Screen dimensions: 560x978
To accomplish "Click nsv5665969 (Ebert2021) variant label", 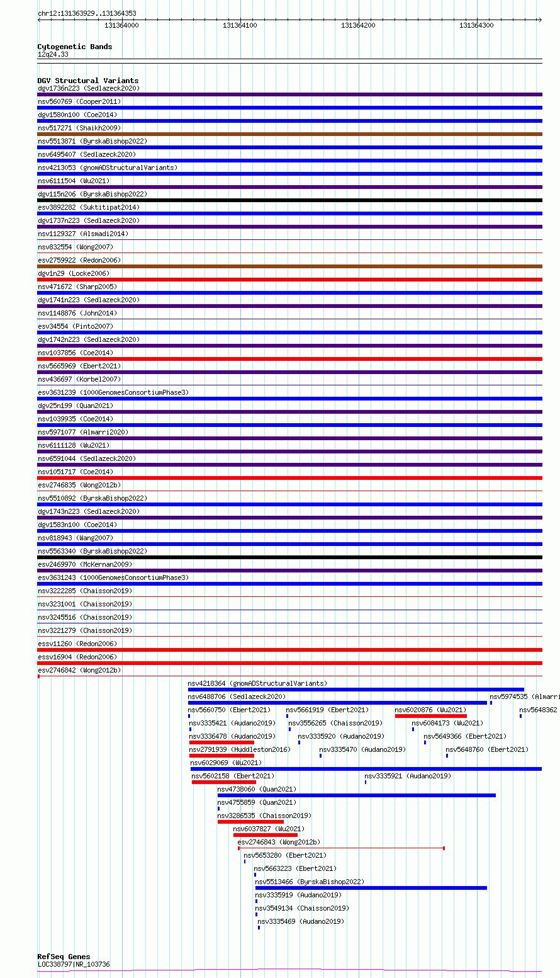I will 79,366.
